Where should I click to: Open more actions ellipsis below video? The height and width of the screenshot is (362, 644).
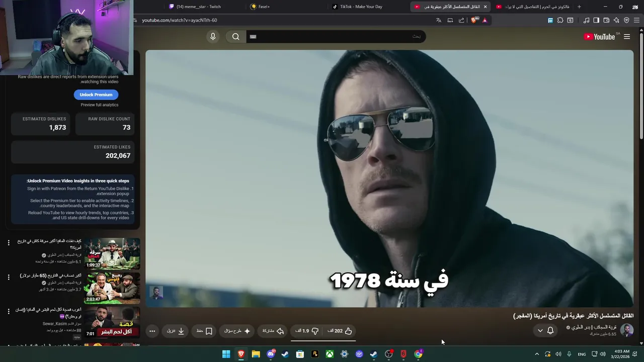click(x=152, y=331)
